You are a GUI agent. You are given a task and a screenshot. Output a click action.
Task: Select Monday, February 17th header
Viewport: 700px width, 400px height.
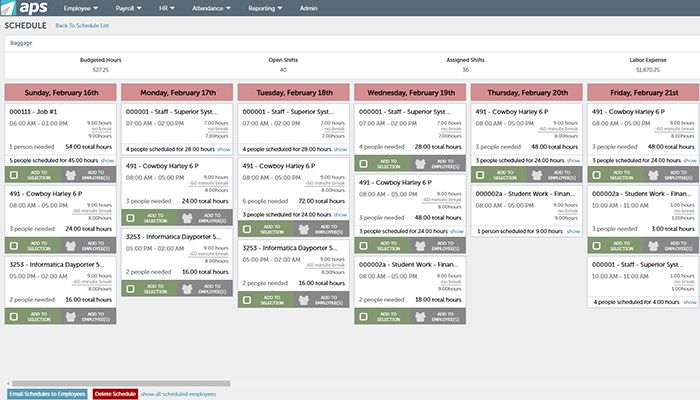pyautogui.click(x=177, y=92)
